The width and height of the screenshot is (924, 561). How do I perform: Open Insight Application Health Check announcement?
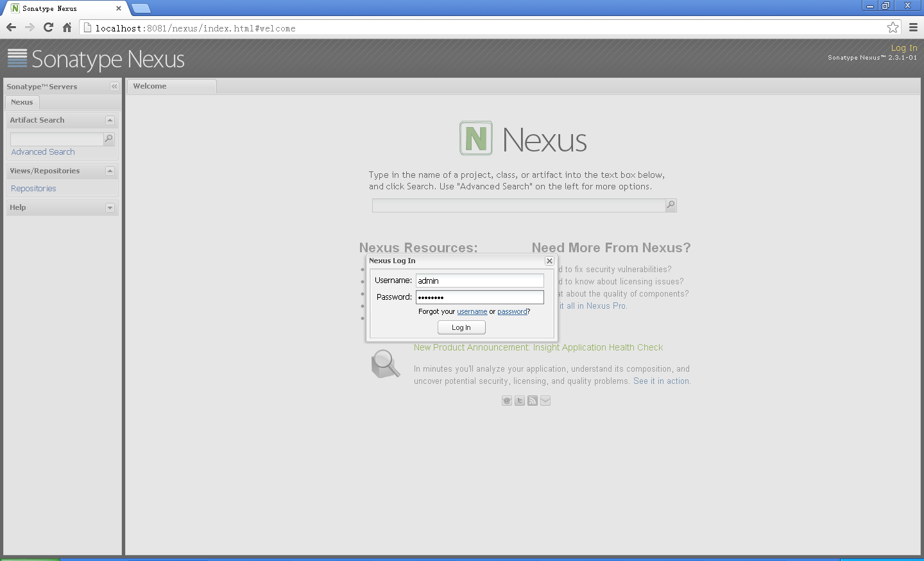point(538,347)
